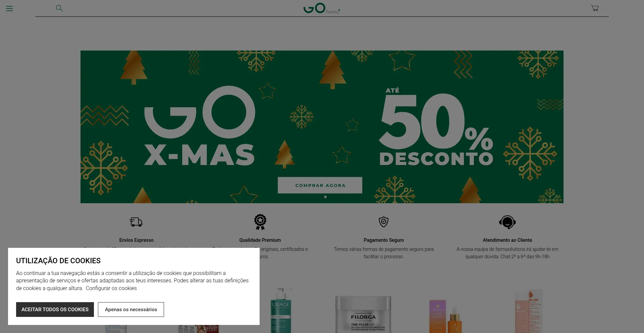Open Configurar os cookies settings
Screen dimensions: 644x333
[111, 288]
